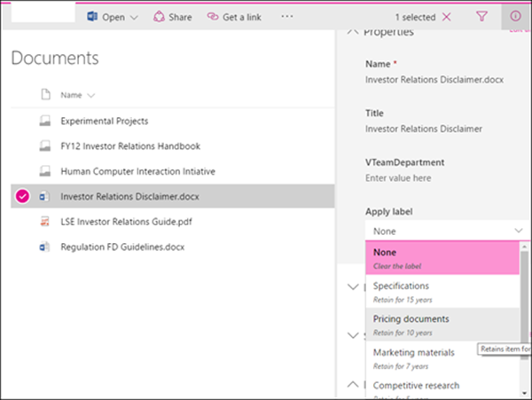
Task: Open more options ellipsis menu
Action: coord(286,16)
